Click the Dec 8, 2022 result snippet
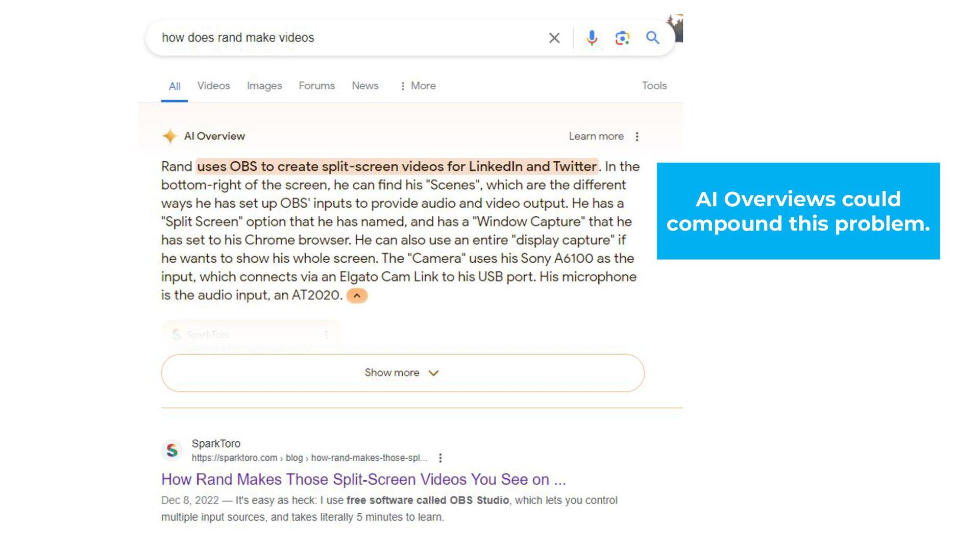Viewport: 980px width, 551px height. tap(389, 509)
